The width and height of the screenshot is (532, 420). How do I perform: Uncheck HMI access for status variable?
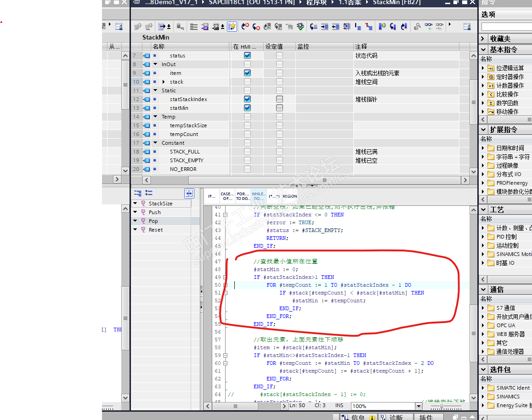[247, 56]
